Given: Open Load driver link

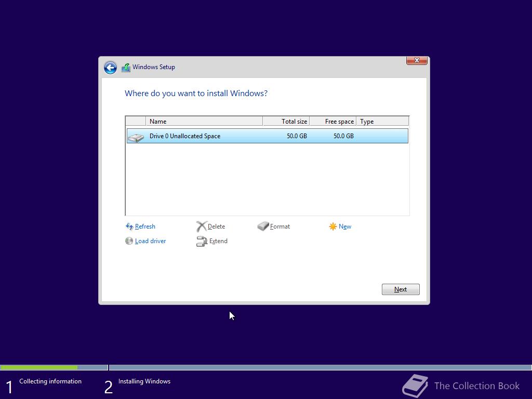Looking at the screenshot, I should coord(150,241).
